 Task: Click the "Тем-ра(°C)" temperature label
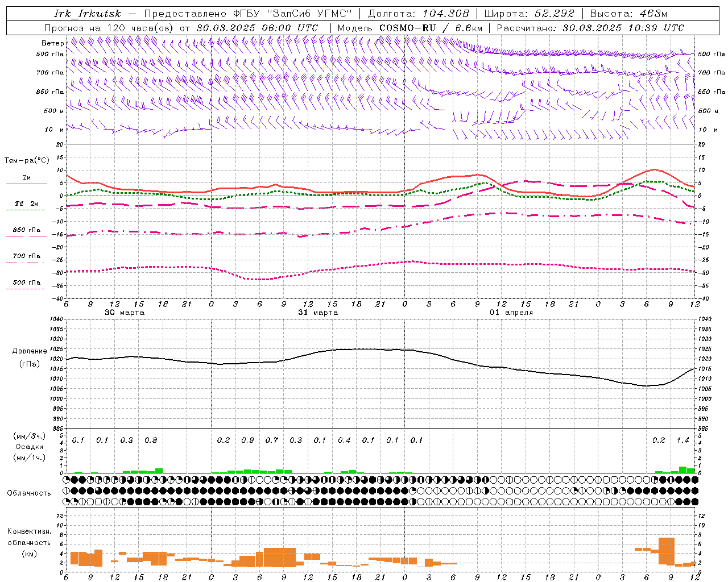(x=27, y=161)
